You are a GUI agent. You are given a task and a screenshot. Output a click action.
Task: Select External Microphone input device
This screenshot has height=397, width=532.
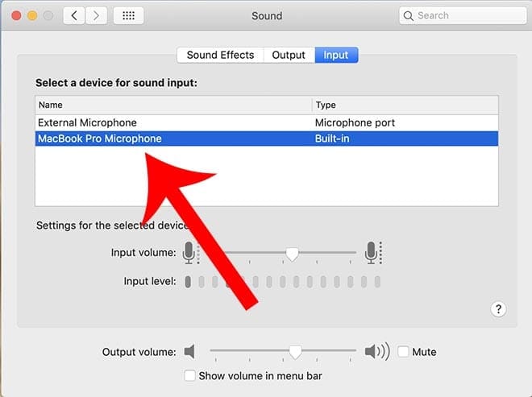(x=87, y=122)
